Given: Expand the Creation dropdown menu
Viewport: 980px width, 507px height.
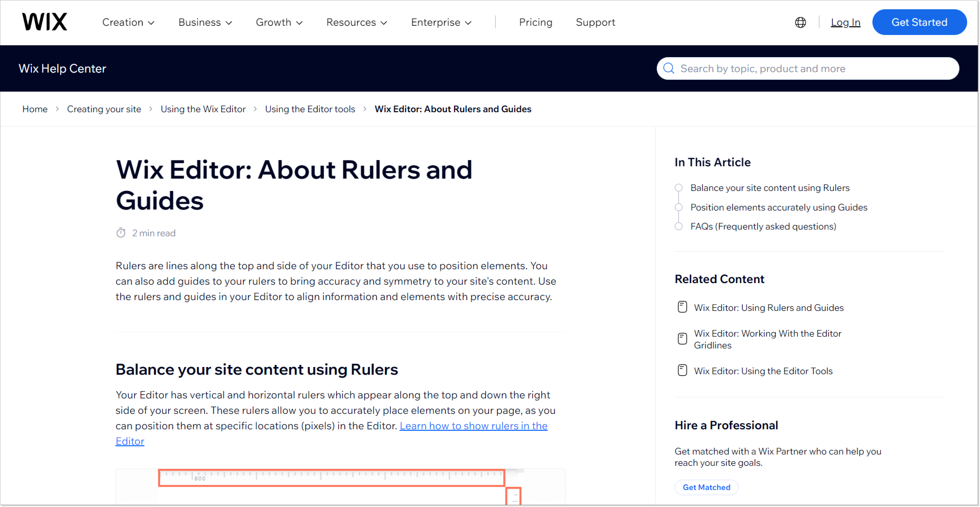Looking at the screenshot, I should 129,22.
